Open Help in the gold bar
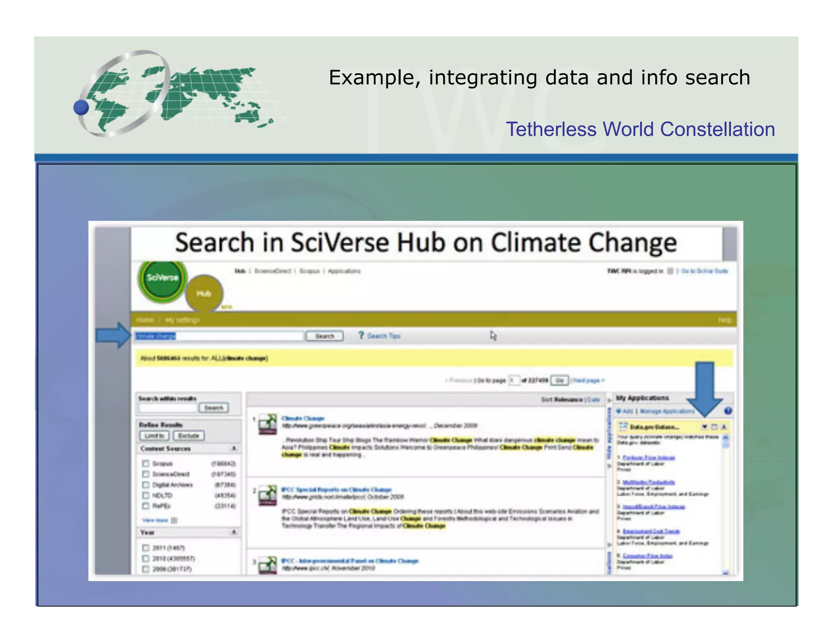The width and height of the screenshot is (834, 644). 724,320
